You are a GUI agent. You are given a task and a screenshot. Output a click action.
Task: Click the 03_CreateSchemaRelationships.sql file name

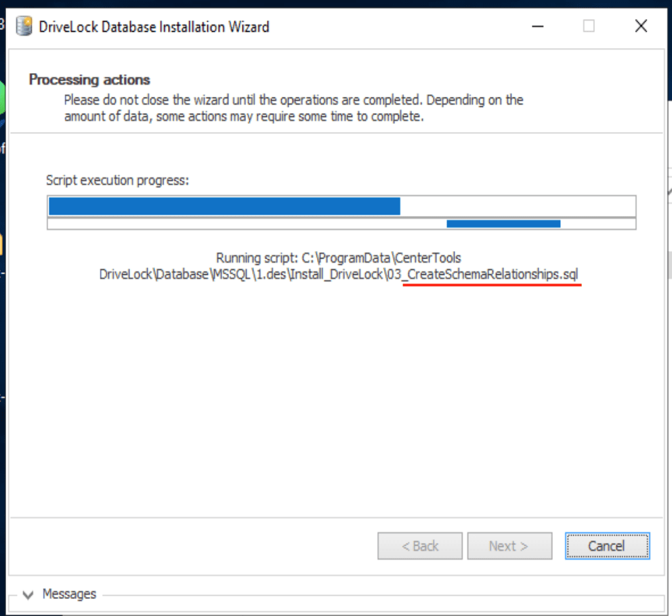point(492,275)
